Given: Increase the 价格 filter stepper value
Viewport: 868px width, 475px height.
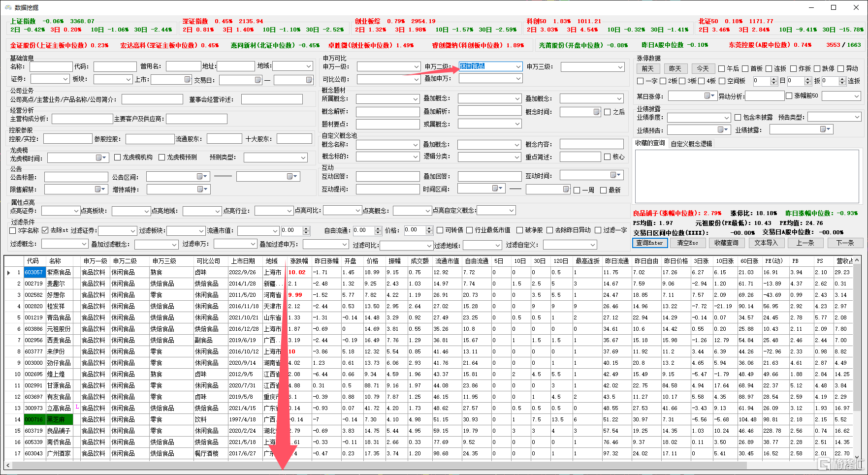Looking at the screenshot, I should point(430,228).
